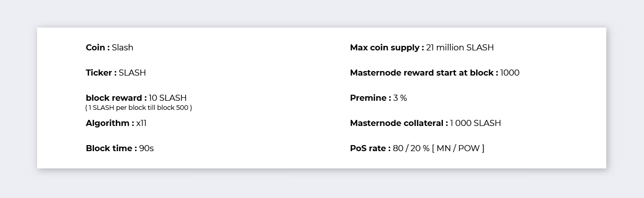
Task: Click the block reward label
Action: point(116,98)
